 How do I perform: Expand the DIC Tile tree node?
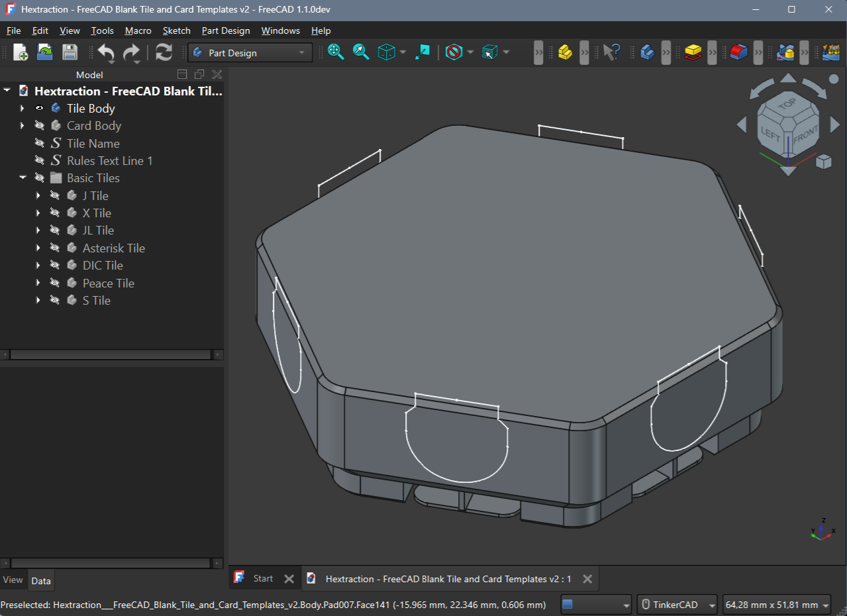[38, 265]
